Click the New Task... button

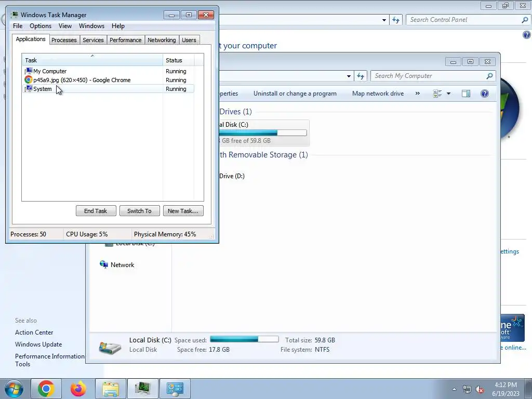tap(183, 211)
